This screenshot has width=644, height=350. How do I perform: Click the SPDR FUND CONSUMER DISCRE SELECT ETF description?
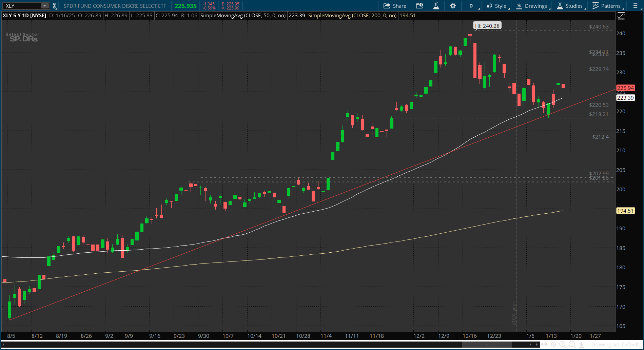click(115, 6)
